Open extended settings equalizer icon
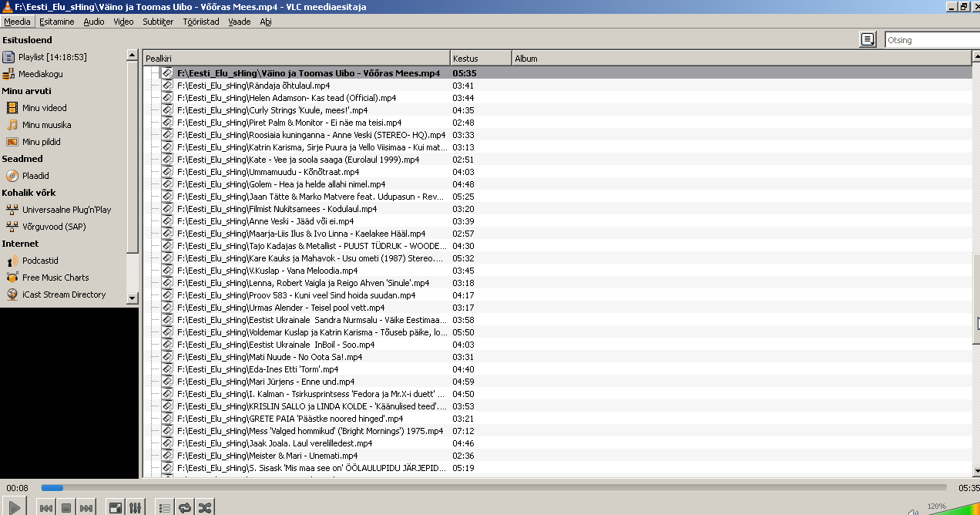This screenshot has height=515, width=980. coord(135,508)
